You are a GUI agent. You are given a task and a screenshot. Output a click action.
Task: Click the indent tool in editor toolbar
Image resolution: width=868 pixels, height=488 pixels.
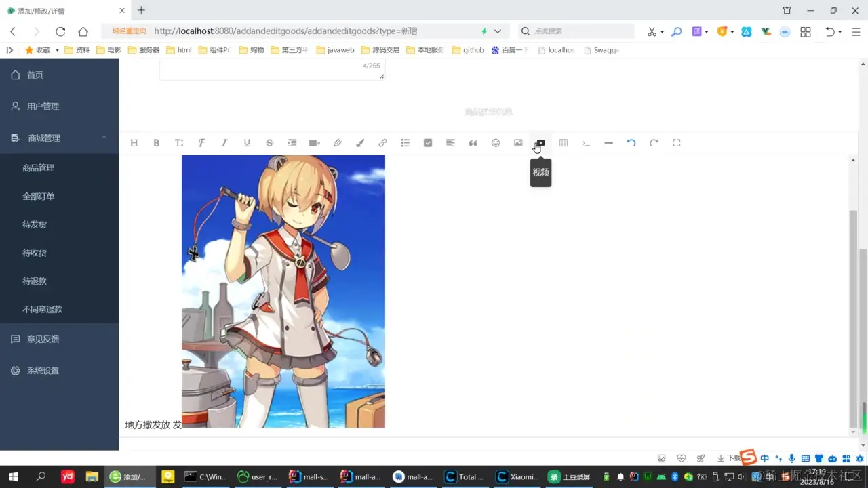292,143
